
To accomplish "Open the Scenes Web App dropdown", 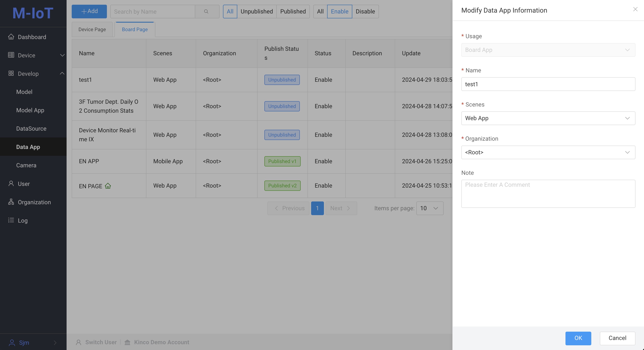I will 548,118.
